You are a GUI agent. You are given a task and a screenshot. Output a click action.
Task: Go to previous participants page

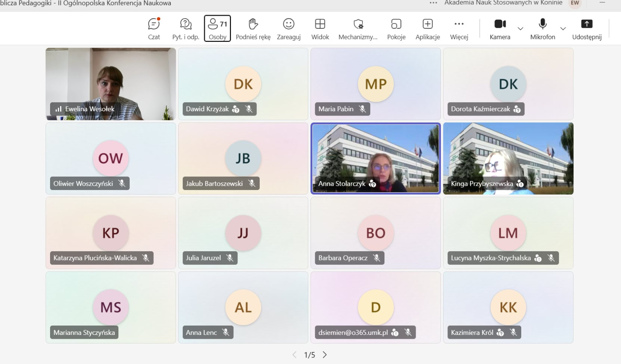click(x=294, y=355)
